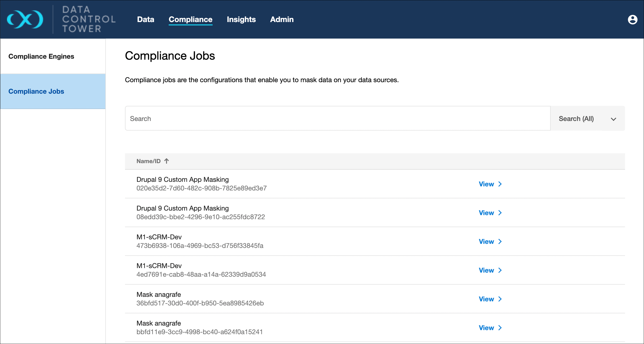Focus the Search input field
The image size is (644, 344).
click(338, 119)
